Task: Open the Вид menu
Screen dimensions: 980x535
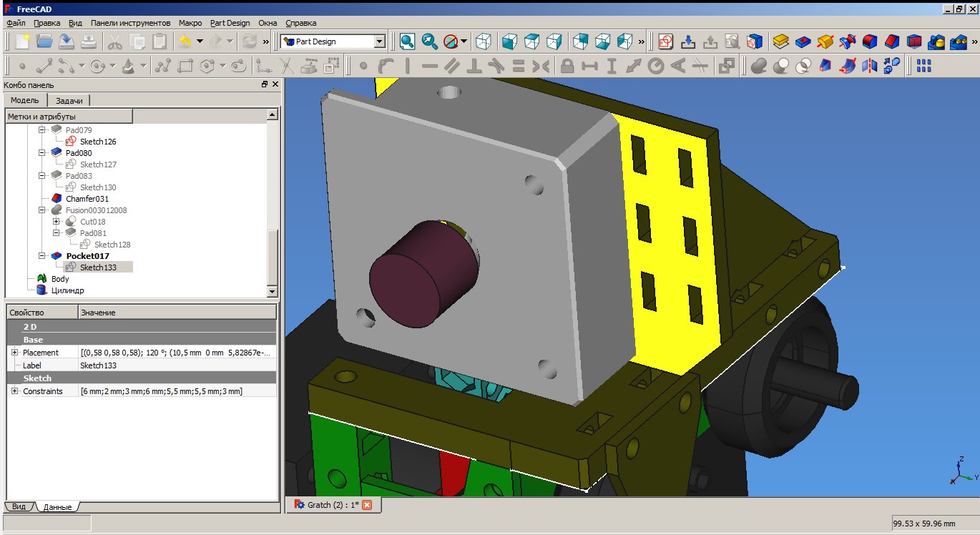Action: pyautogui.click(x=75, y=23)
